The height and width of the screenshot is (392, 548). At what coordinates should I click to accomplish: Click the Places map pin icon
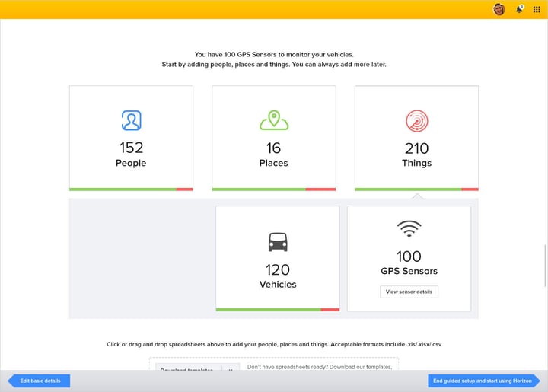click(x=274, y=120)
